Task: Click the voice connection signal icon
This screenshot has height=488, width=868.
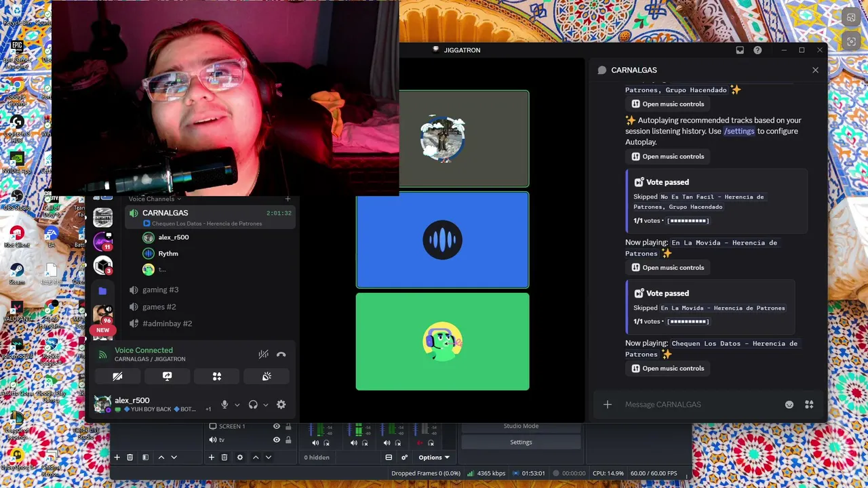Action: tap(103, 354)
